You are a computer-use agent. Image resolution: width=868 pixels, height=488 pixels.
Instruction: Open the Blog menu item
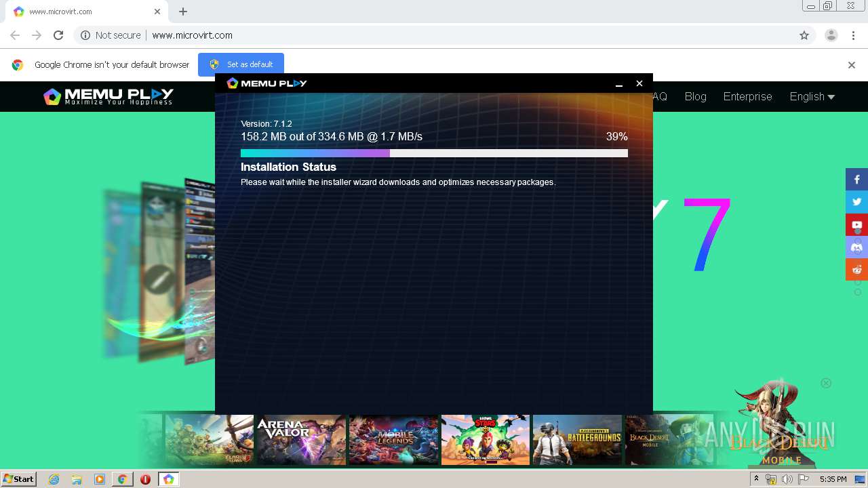695,97
